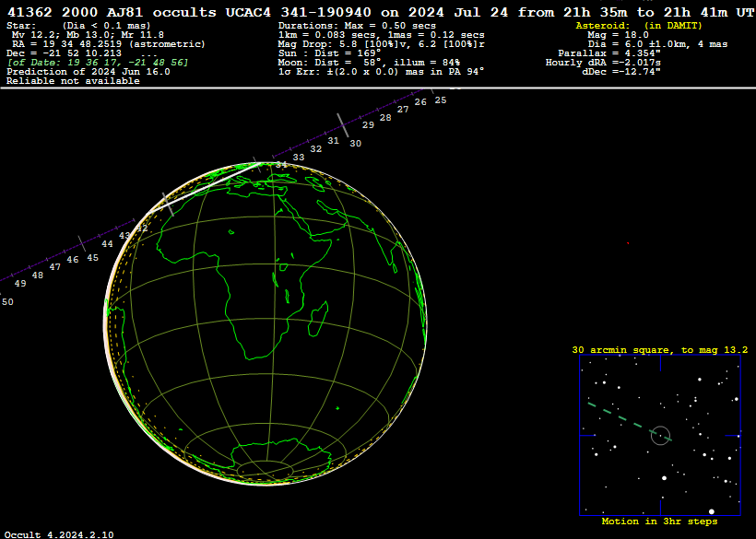Select the "45" minute label

92,258
